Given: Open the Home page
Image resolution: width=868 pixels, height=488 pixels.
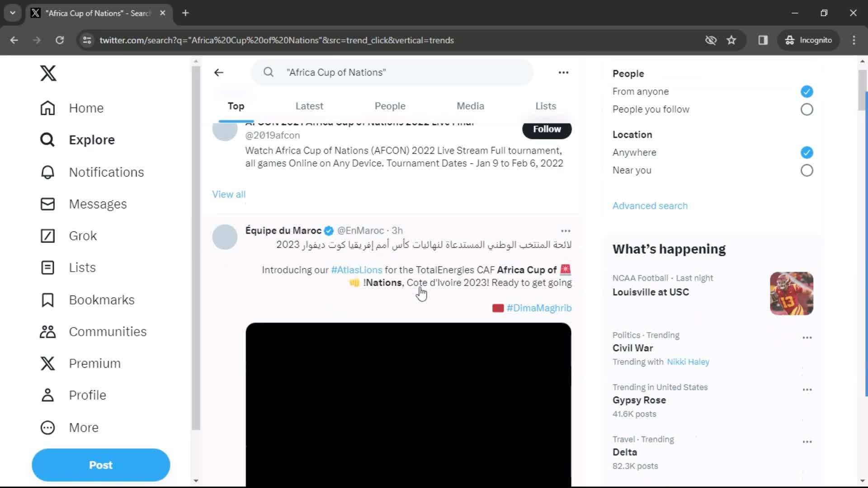Looking at the screenshot, I should [72, 108].
